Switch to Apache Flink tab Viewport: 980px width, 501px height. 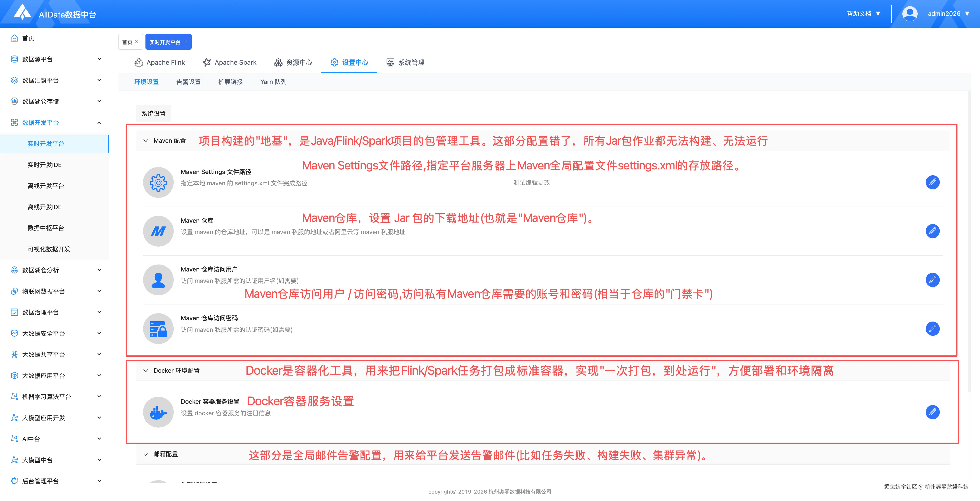tap(159, 62)
